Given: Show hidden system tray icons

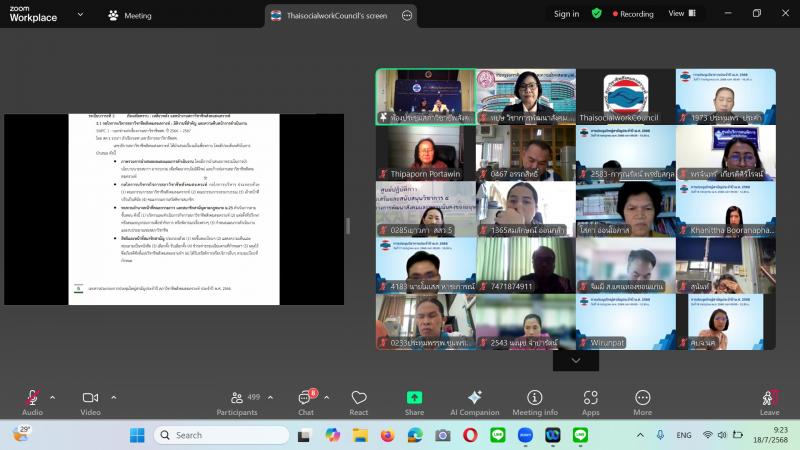Looking at the screenshot, I should [640, 435].
